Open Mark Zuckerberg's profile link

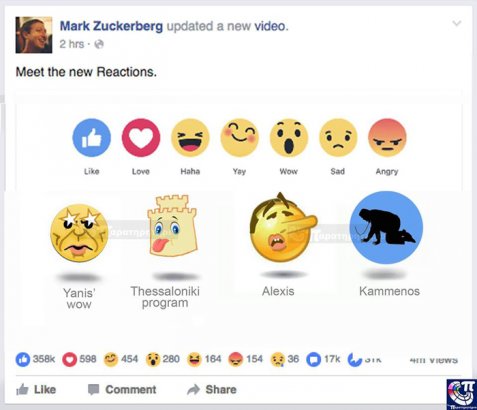pos(111,26)
